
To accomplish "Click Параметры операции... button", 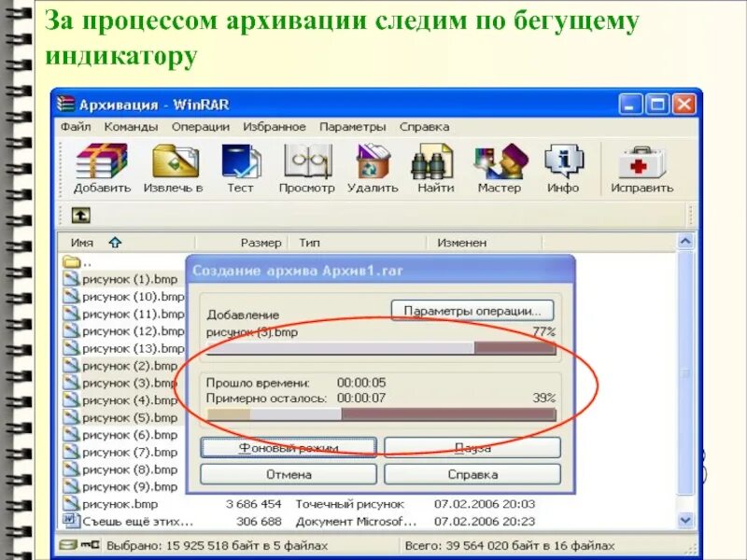I will [472, 311].
